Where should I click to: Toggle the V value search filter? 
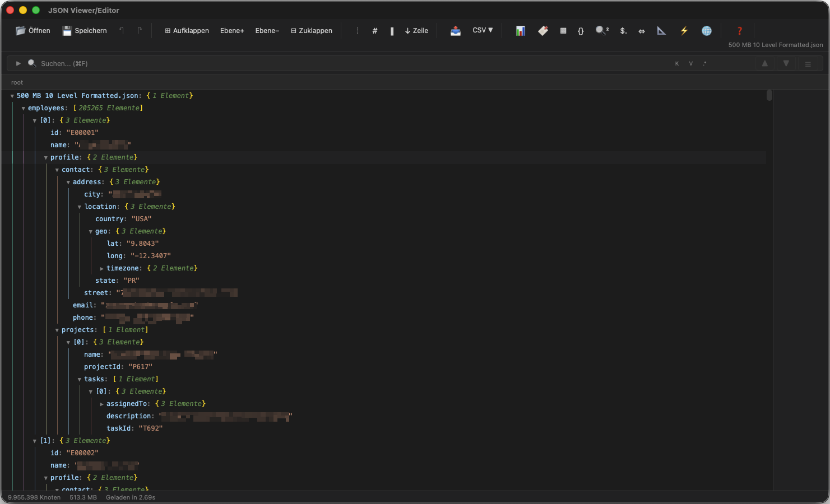point(691,63)
